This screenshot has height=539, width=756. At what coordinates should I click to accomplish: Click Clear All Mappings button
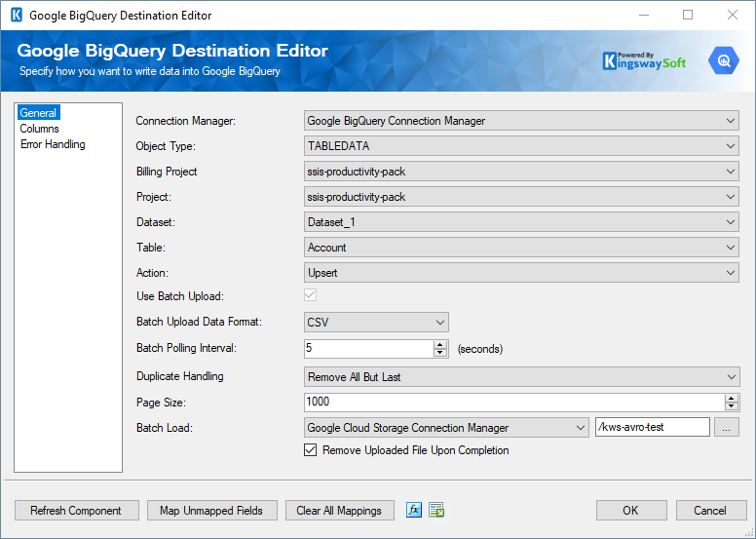(x=339, y=510)
